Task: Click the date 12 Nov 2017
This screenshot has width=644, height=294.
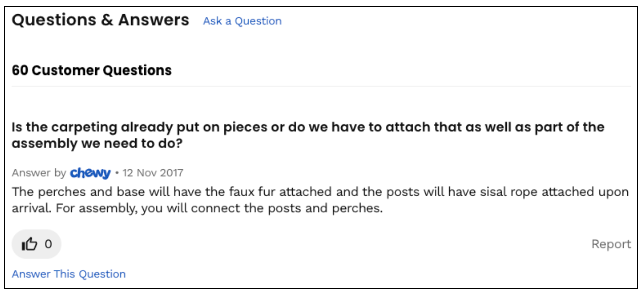Action: (153, 173)
